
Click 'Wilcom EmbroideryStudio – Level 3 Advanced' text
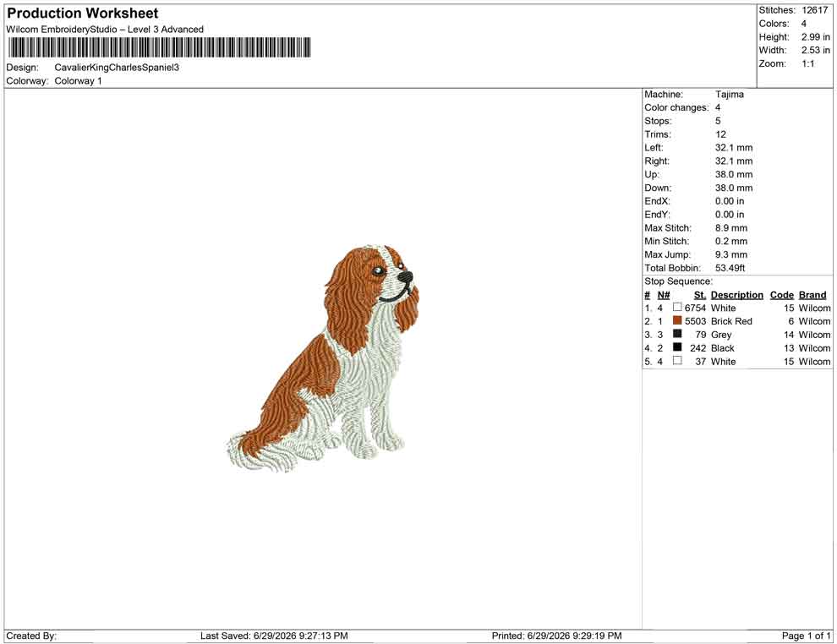(x=105, y=30)
